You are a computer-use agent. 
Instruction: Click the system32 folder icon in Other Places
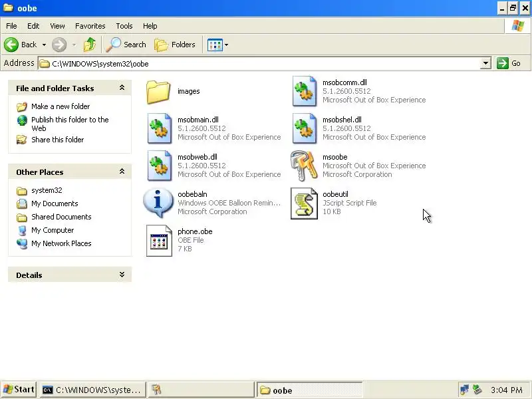(22, 191)
